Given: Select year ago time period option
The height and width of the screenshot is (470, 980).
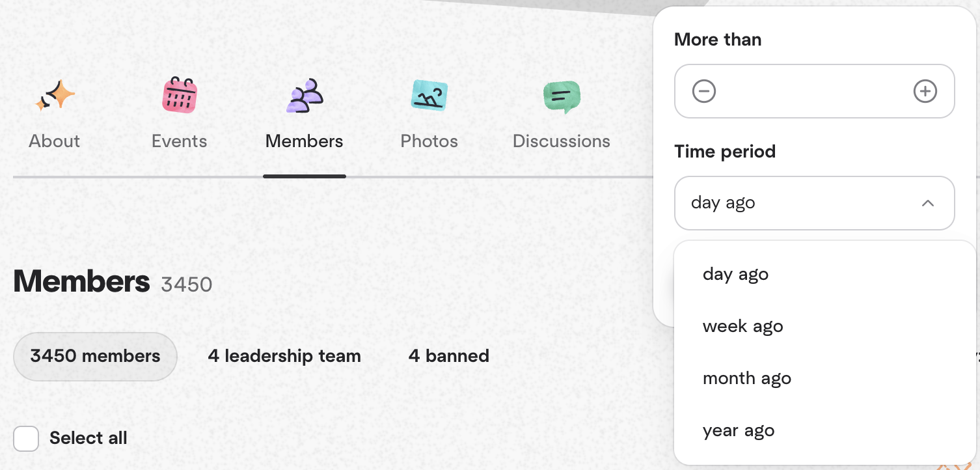Looking at the screenshot, I should click(739, 430).
